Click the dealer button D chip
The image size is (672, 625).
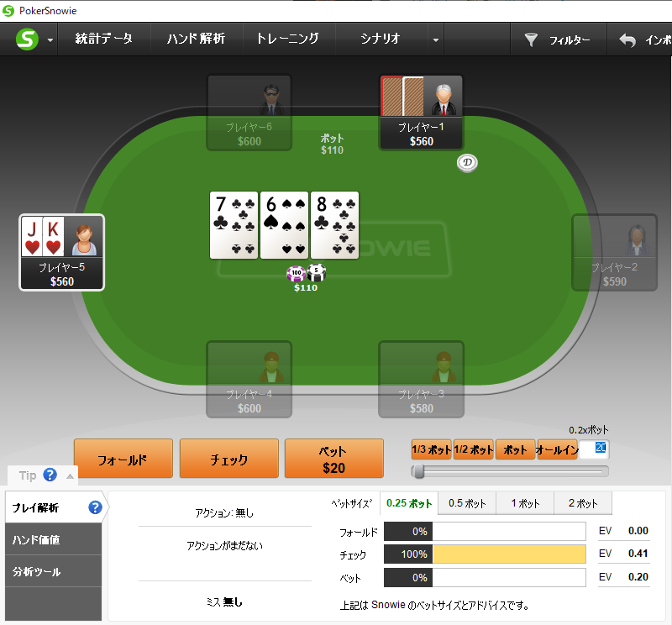[x=467, y=162]
